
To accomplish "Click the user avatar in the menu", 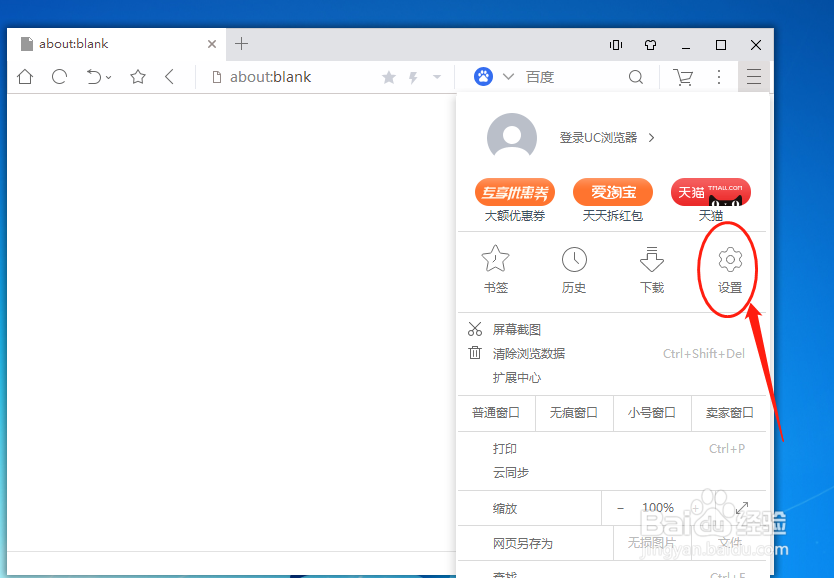I will 512,137.
